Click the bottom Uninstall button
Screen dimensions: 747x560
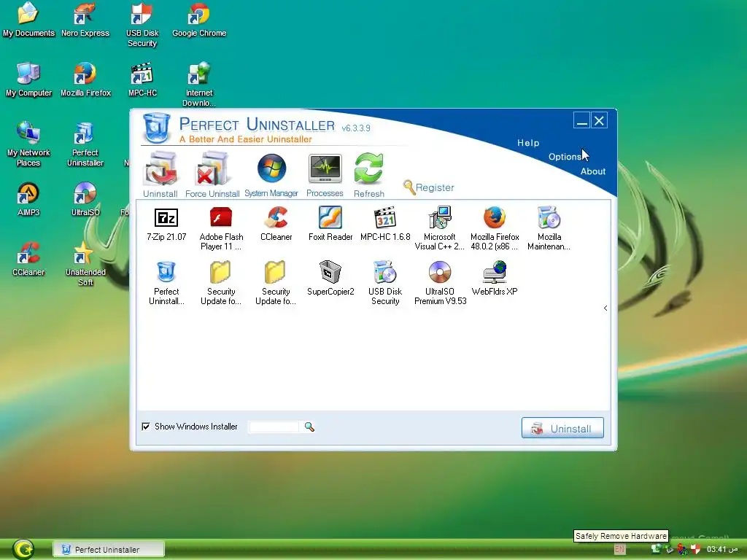[562, 428]
